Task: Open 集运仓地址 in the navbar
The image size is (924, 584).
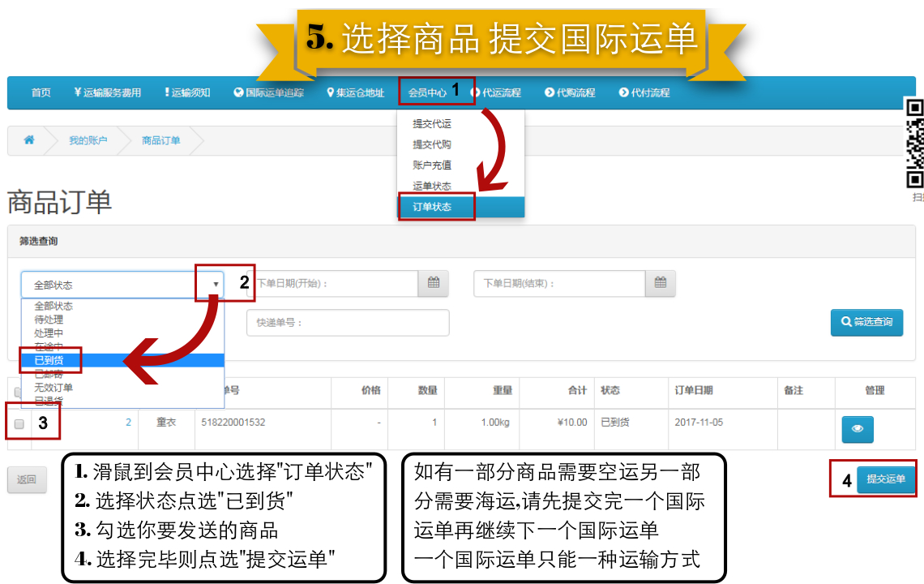Action: click(x=355, y=92)
